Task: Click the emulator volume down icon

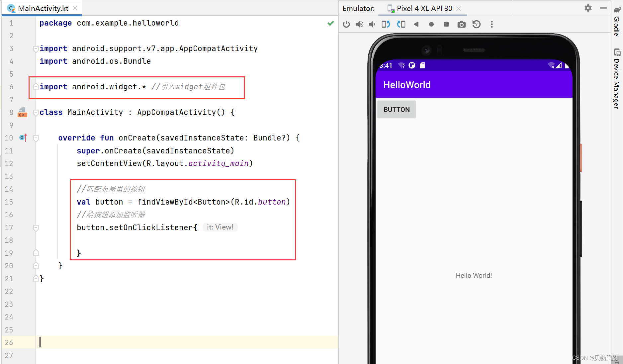Action: pyautogui.click(x=372, y=24)
